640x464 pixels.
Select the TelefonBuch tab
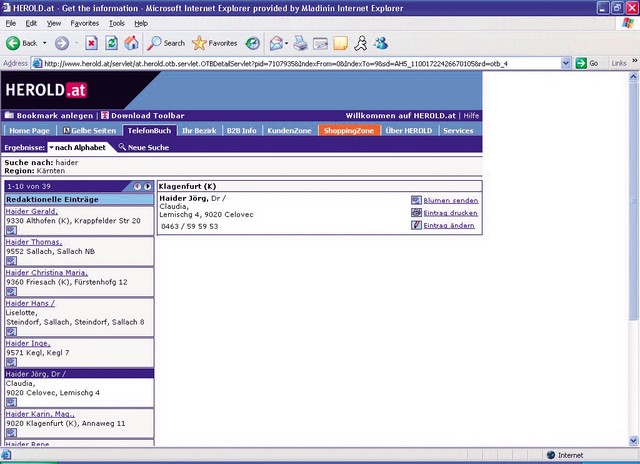(149, 131)
